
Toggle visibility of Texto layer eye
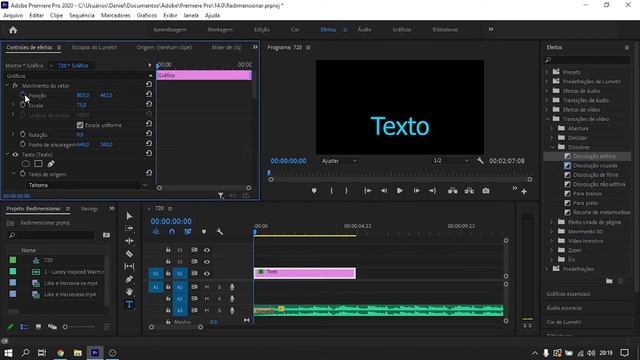pyautogui.click(x=15, y=155)
